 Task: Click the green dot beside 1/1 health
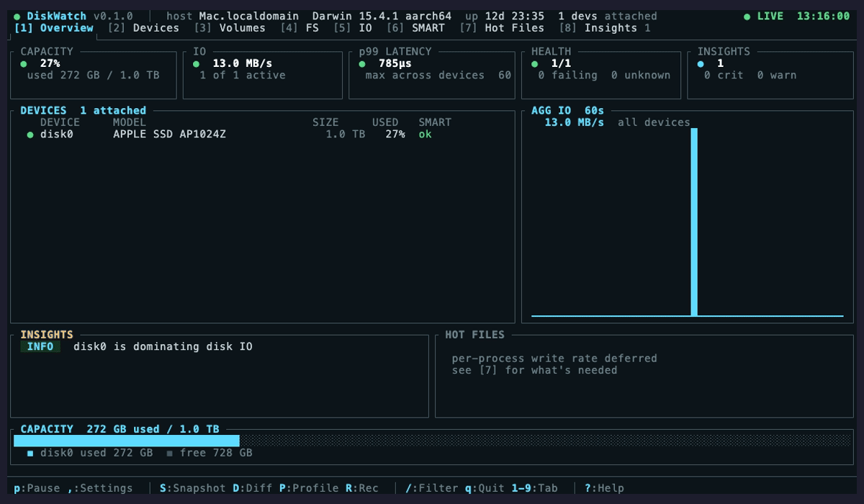click(534, 63)
